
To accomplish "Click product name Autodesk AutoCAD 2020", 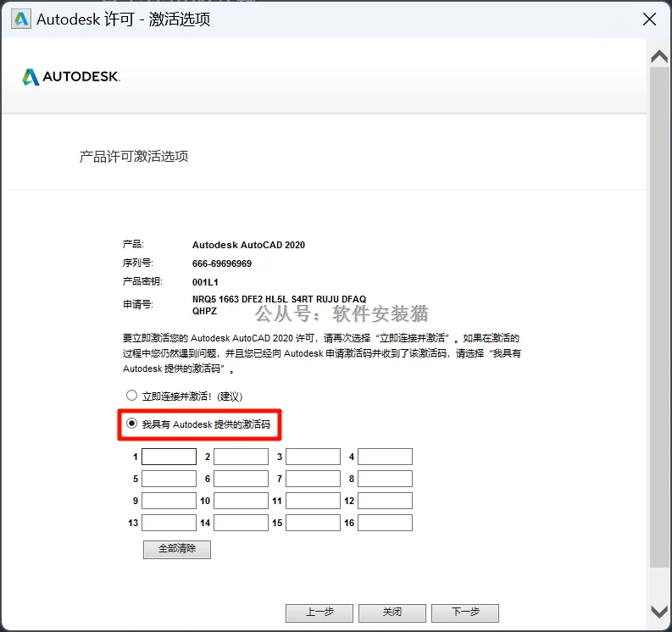I will tap(248, 245).
